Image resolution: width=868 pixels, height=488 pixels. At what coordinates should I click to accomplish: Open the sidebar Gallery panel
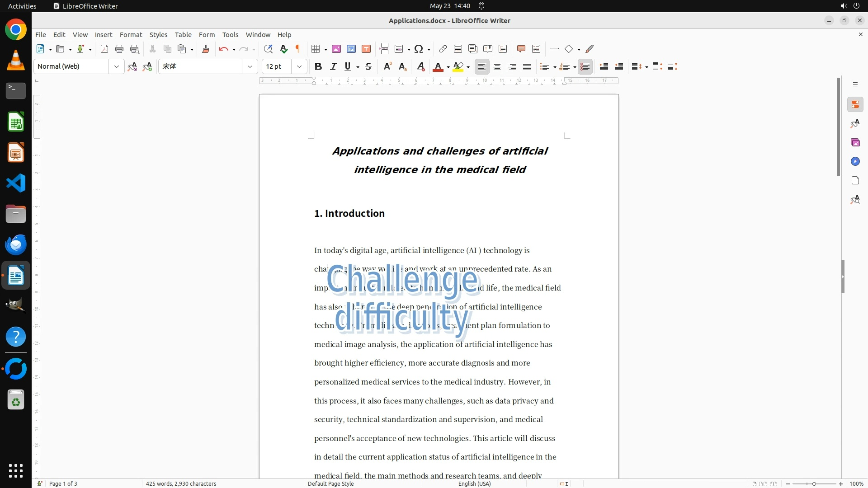(855, 143)
